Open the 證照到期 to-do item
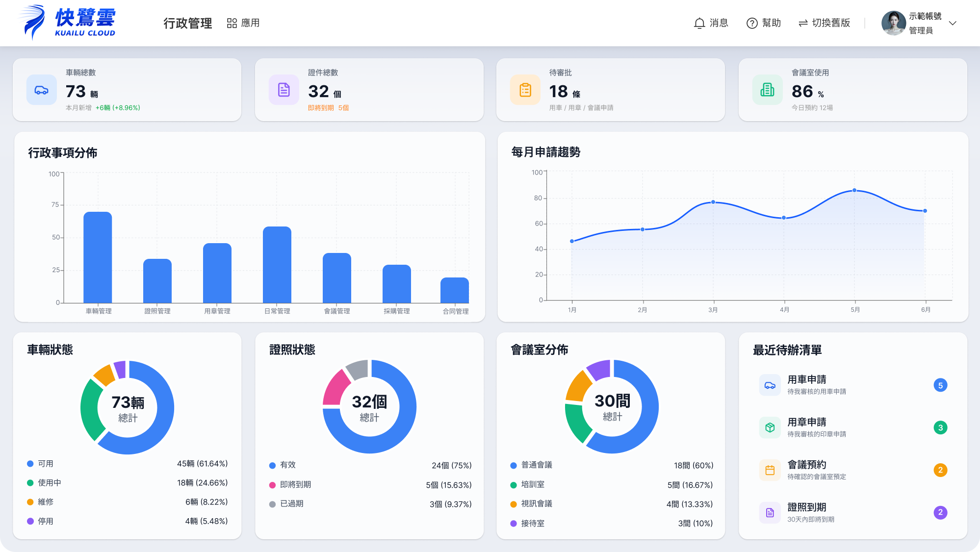 (853, 513)
